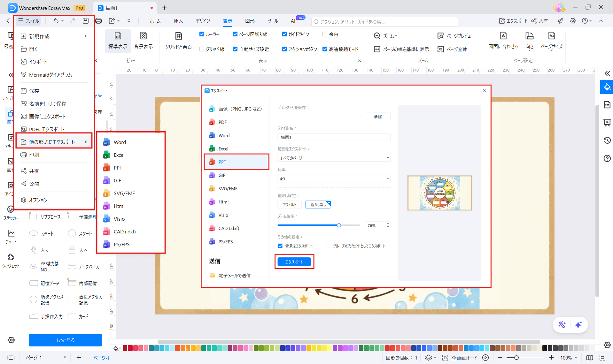613x364 pixels.
Task: Disable the グリッド線 checkbox
Action: click(202, 49)
